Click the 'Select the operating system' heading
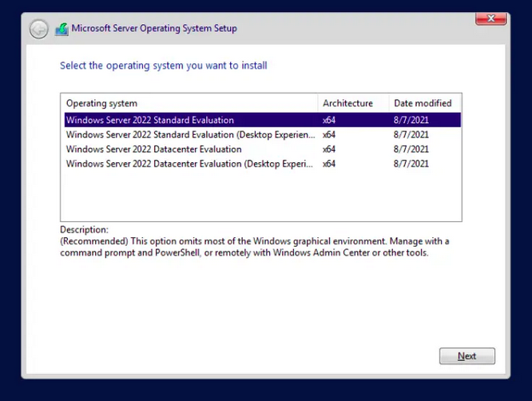Viewport: 532px width, 401px height. point(164,66)
